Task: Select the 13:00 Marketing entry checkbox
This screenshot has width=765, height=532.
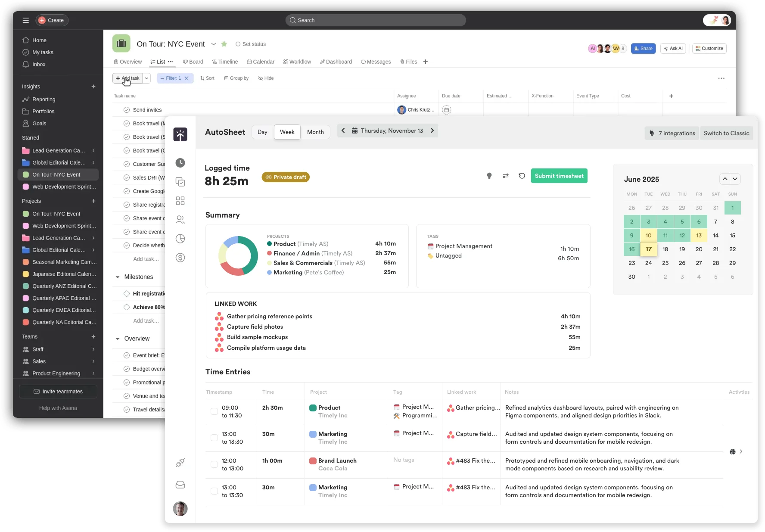Action: click(x=214, y=438)
